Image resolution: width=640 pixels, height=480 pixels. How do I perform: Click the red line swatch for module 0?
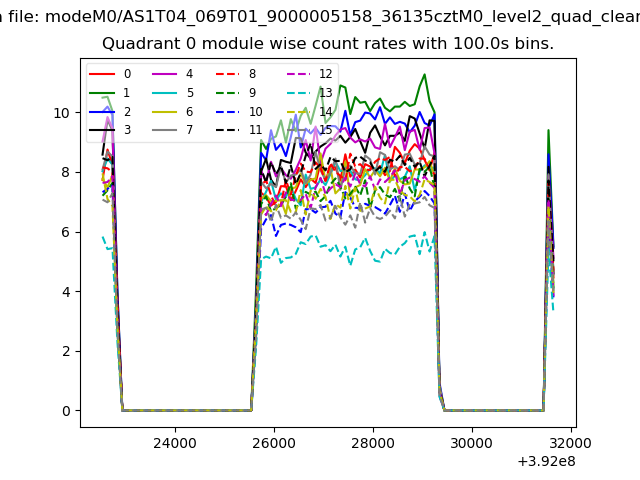point(103,74)
